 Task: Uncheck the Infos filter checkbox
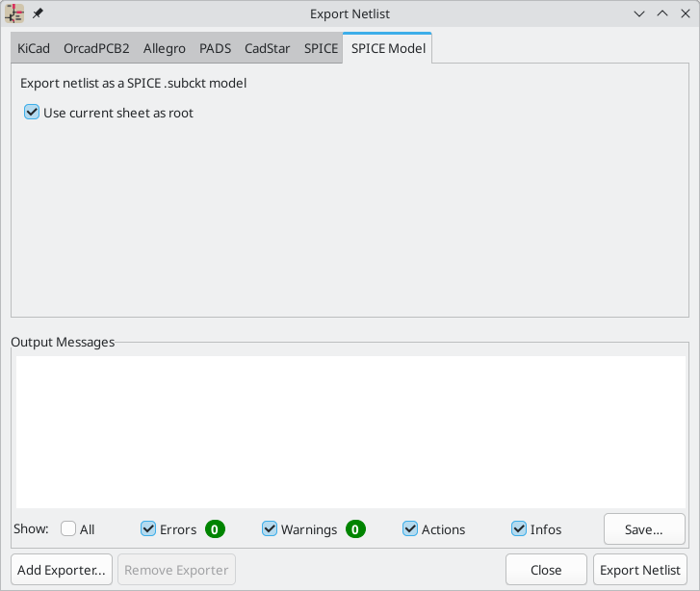(519, 529)
